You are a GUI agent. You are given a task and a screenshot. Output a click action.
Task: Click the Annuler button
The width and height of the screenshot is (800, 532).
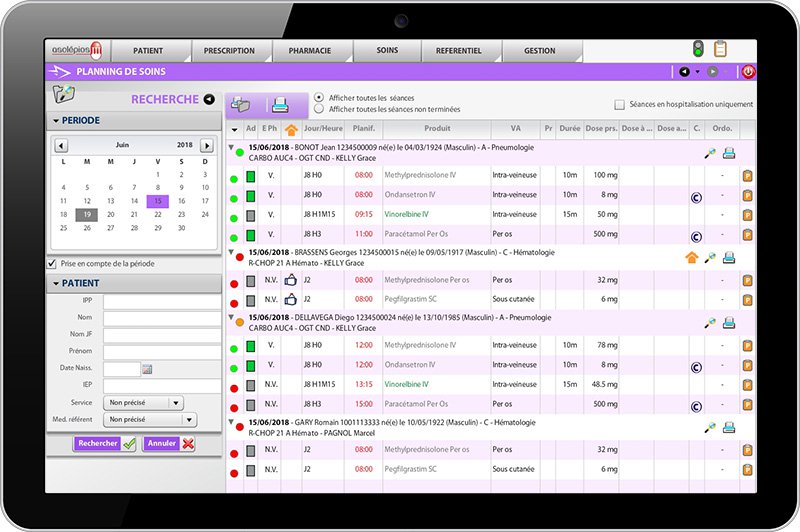[169, 444]
